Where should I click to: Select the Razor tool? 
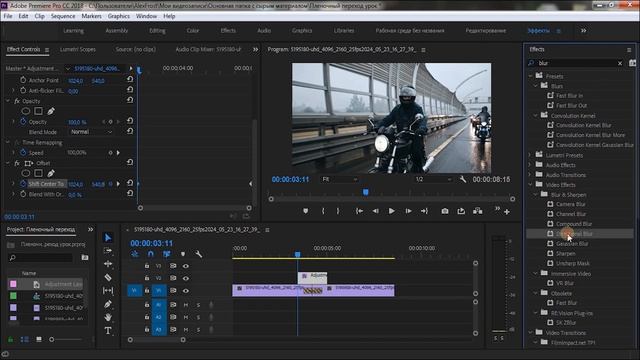coord(108,277)
